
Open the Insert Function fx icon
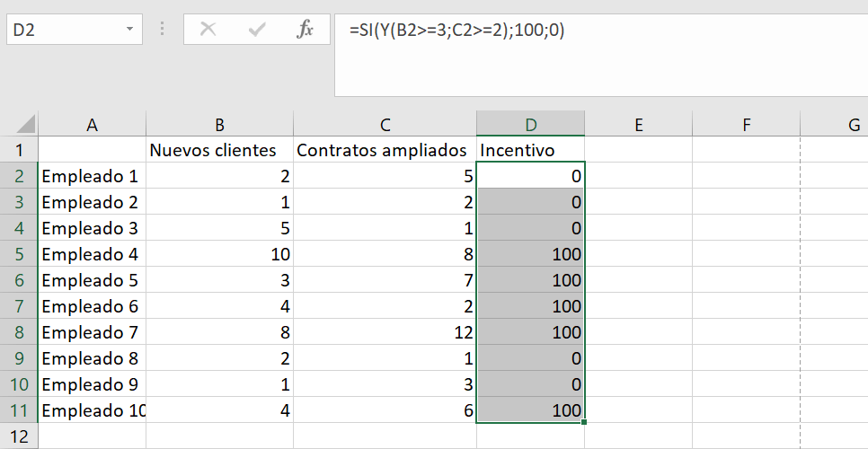point(305,30)
